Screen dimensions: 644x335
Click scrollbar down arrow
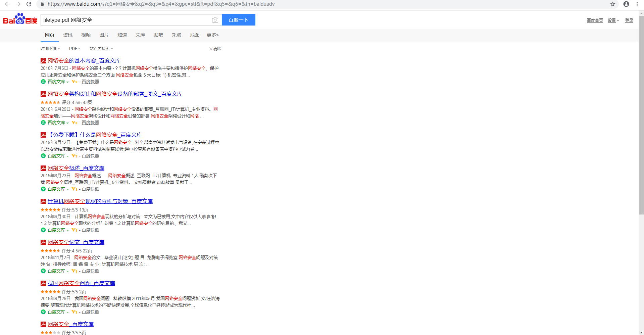641,332
